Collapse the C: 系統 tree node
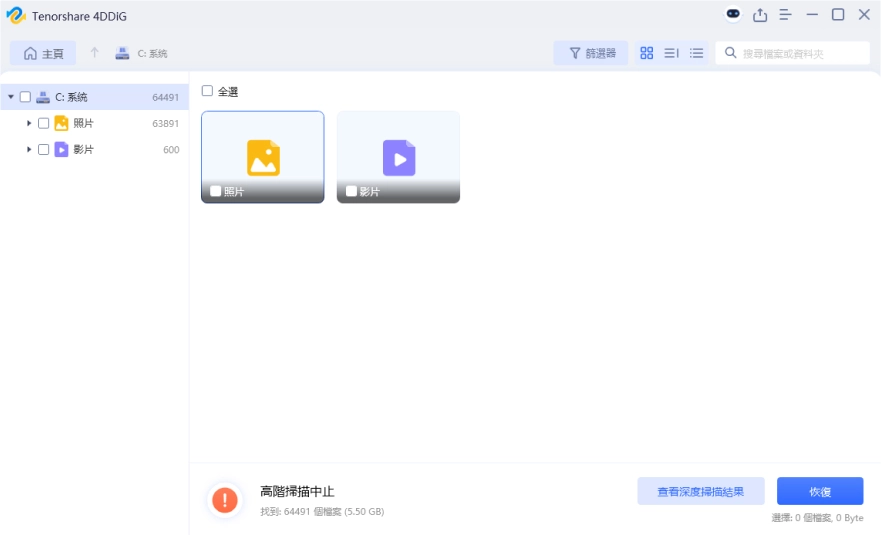The image size is (881, 535). (11, 97)
